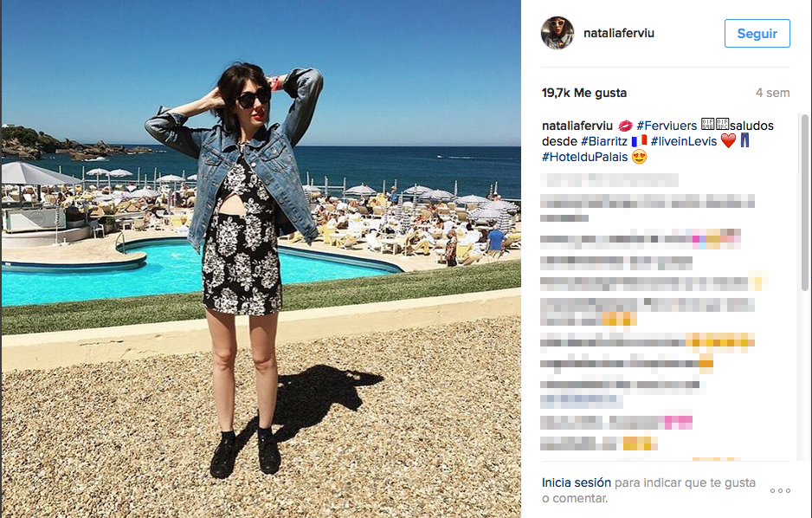Image resolution: width=812 pixels, height=518 pixels.
Task: Open the #liveinLevis hashtag
Action: point(684,141)
